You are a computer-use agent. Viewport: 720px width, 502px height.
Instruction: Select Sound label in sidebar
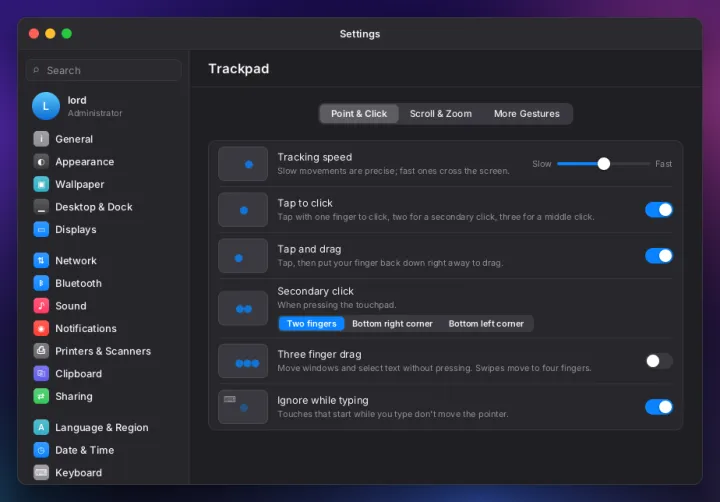(x=71, y=305)
